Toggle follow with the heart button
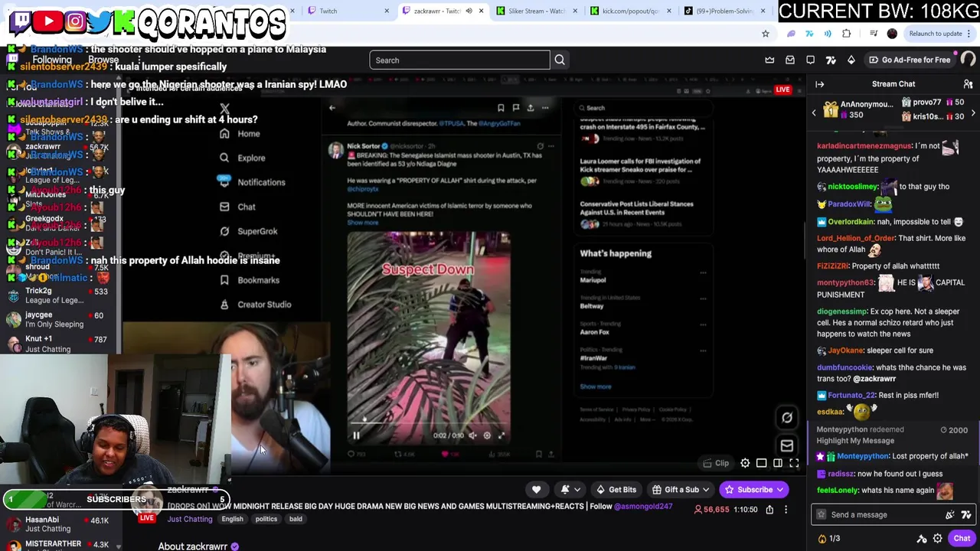This screenshot has width=980, height=551. point(536,490)
